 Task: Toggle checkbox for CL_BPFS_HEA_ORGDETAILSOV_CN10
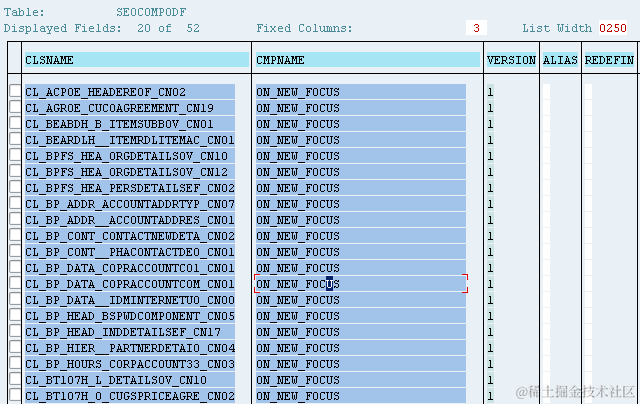[15, 155]
